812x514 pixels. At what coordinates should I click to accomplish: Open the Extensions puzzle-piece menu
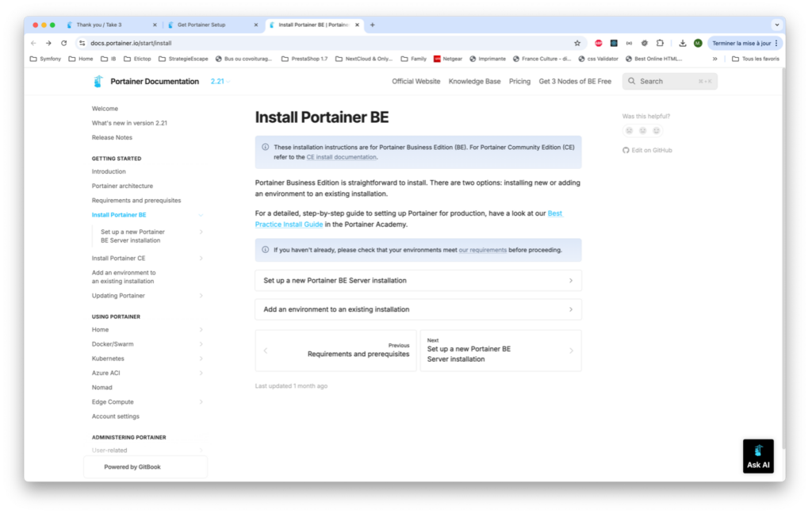pos(660,43)
